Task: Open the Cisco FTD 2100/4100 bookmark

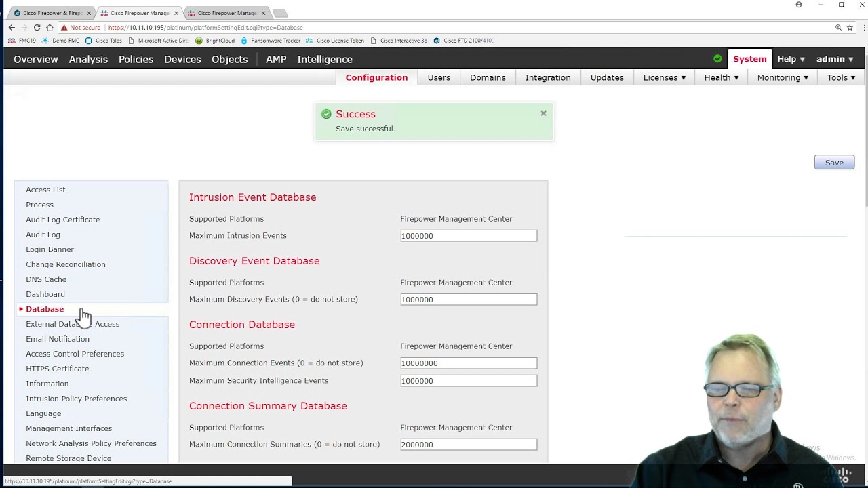Action: click(x=464, y=41)
